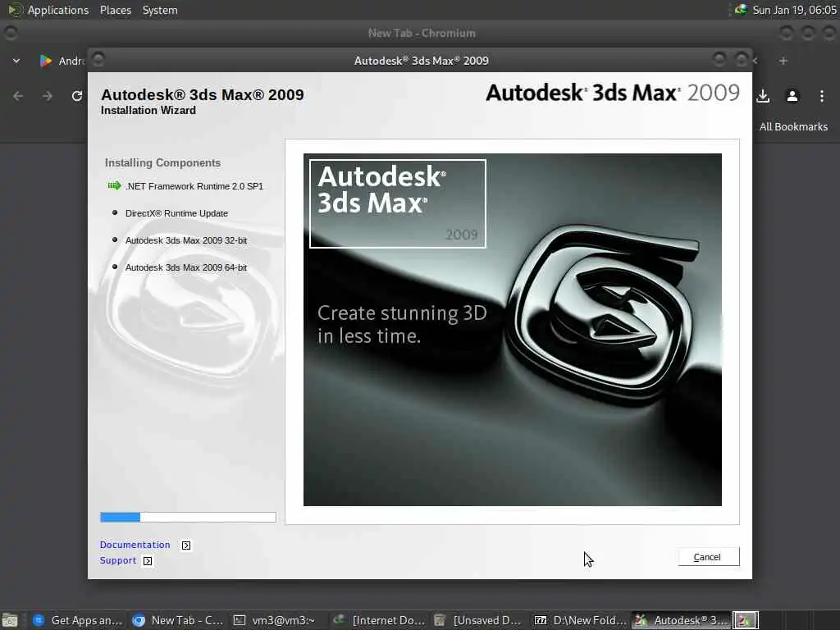
Task: Click show desktop icon in taskbar
Action: click(x=10, y=620)
